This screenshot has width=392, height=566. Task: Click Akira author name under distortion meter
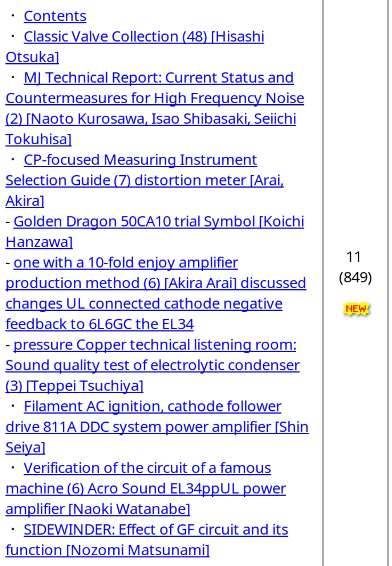[25, 201]
